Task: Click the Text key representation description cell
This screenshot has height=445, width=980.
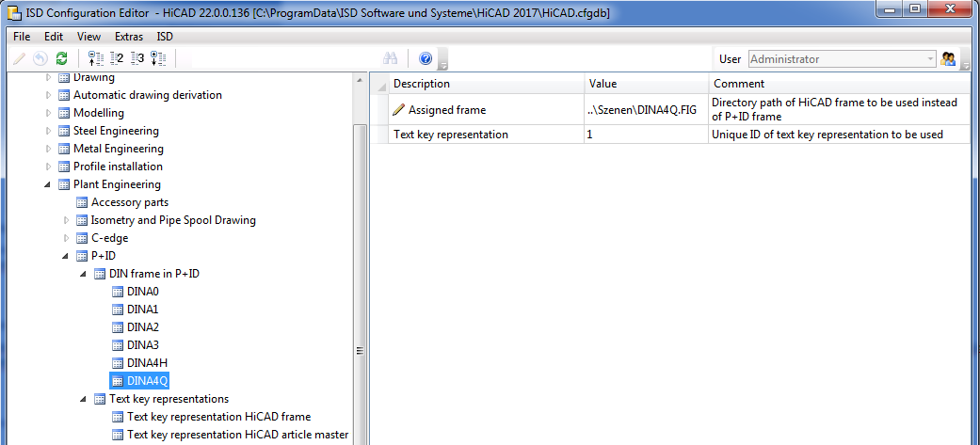Action: 487,135
